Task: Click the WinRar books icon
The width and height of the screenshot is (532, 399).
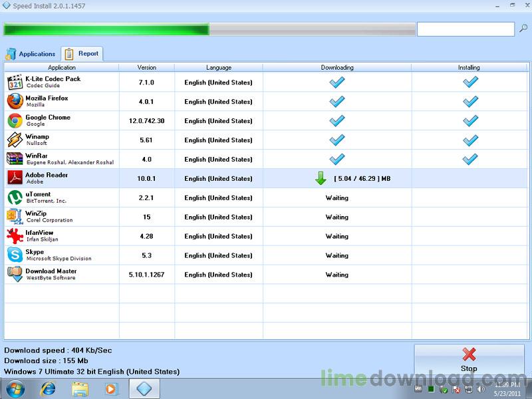Action: (x=15, y=159)
